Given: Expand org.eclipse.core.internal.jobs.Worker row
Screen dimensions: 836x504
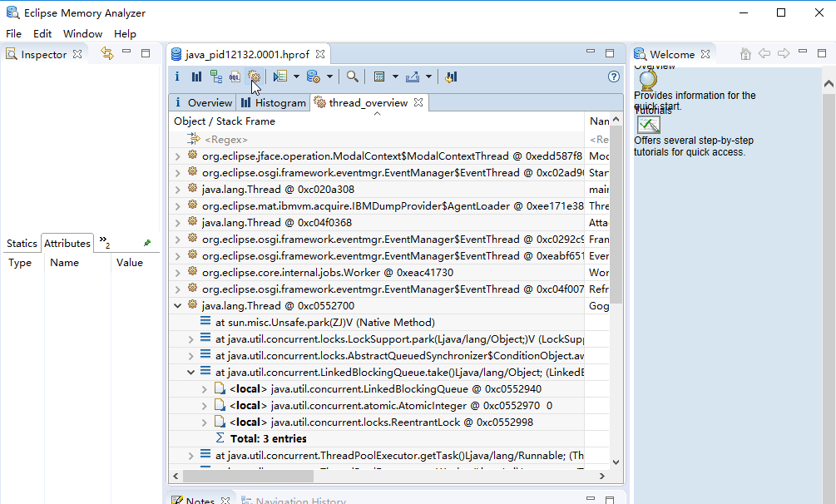Looking at the screenshot, I should click(177, 273).
